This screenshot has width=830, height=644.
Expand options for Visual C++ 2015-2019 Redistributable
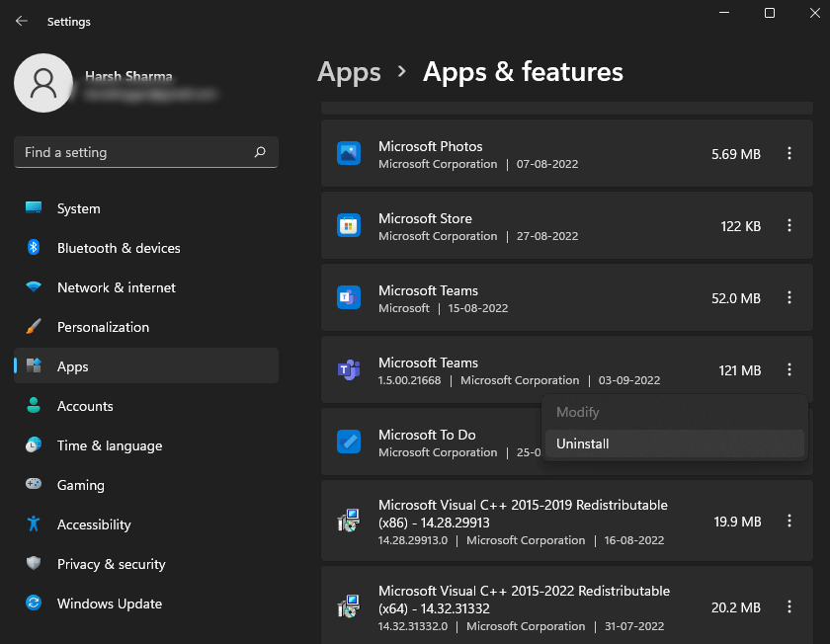click(788, 521)
